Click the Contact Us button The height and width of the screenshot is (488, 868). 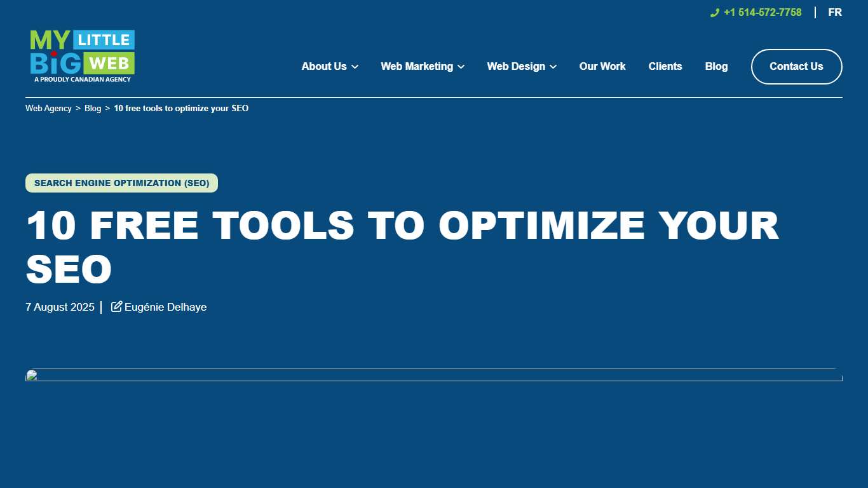[796, 66]
